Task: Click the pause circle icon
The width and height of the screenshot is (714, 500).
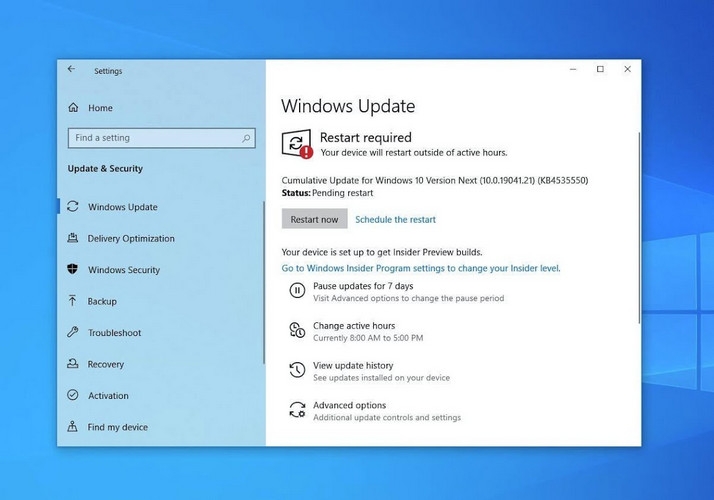Action: click(x=297, y=291)
